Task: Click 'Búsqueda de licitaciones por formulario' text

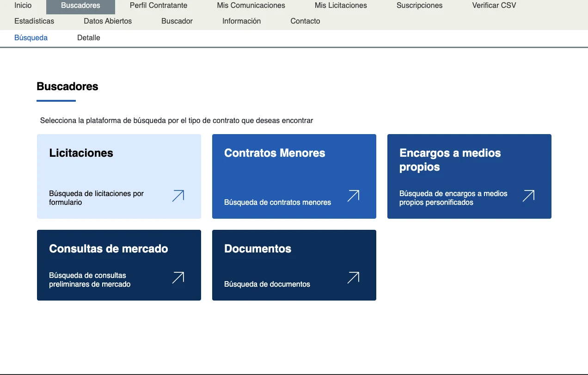Action: click(96, 198)
